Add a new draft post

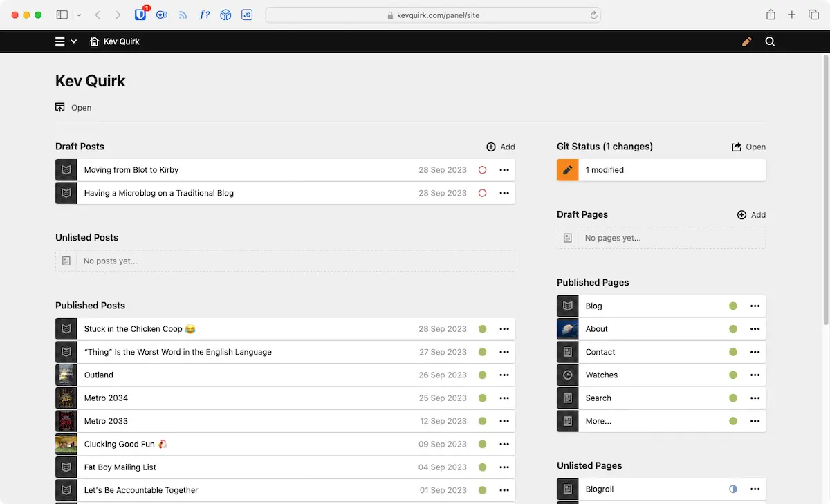(501, 147)
